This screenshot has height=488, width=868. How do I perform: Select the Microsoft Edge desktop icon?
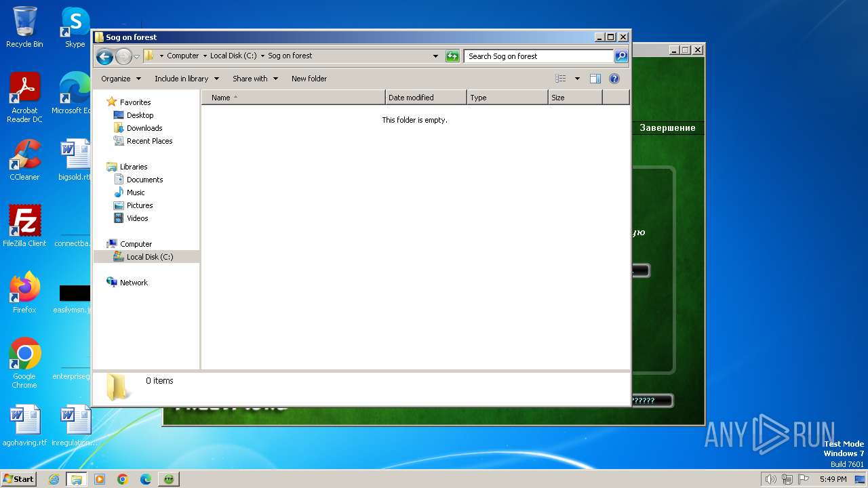pos(72,94)
